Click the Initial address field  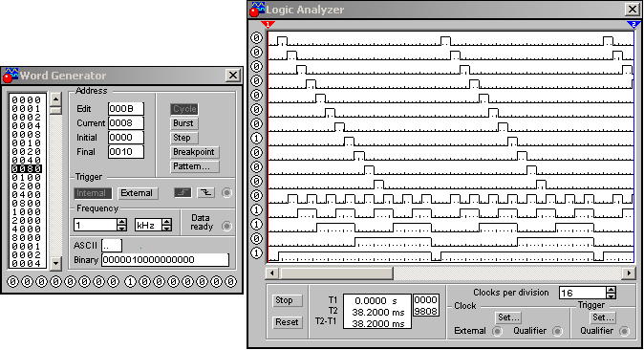coord(126,138)
